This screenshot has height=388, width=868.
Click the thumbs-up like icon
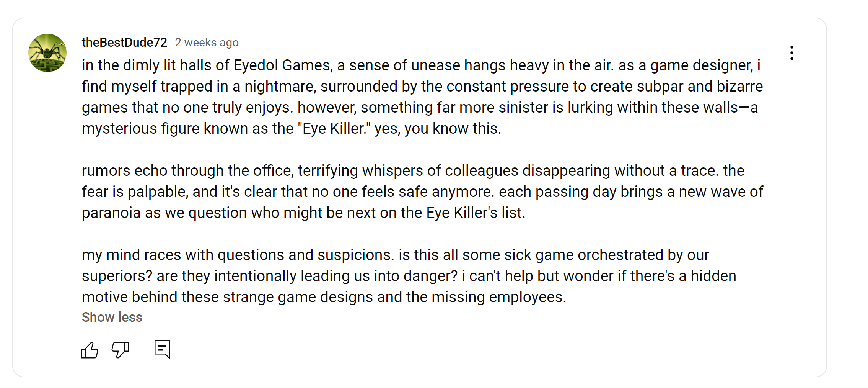90,350
